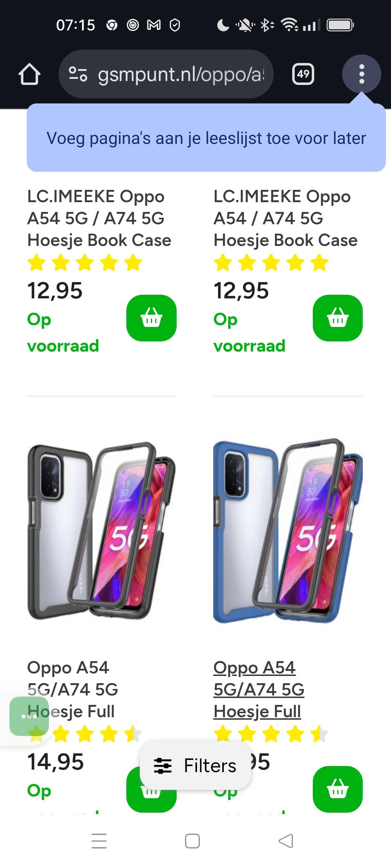The height and width of the screenshot is (868, 391).
Task: Open the underlined Oppo A54 5G/A74 5G Hoesje Full link
Action: (x=259, y=689)
